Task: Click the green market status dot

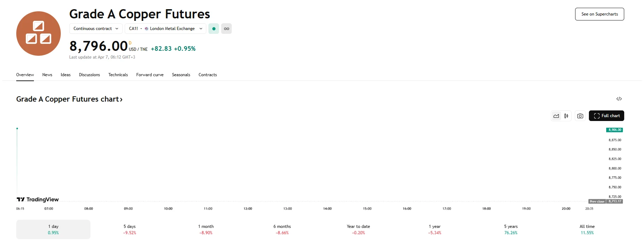Action: pos(214,29)
